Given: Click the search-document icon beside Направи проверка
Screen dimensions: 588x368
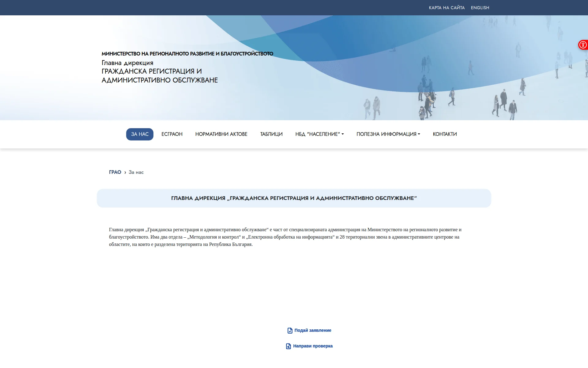Looking at the screenshot, I should coord(288,346).
